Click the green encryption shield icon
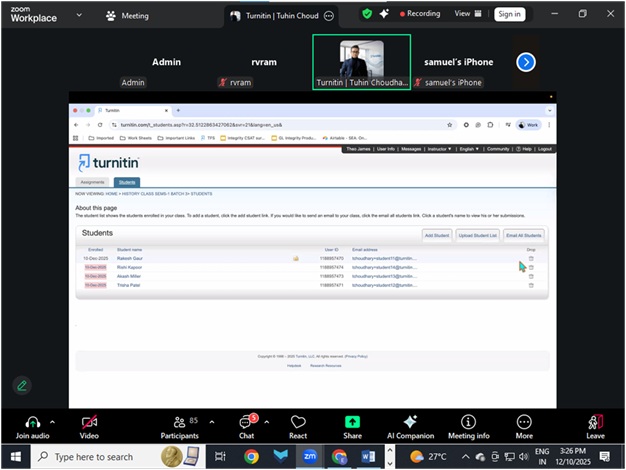This screenshot has height=470, width=626. pyautogui.click(x=367, y=14)
